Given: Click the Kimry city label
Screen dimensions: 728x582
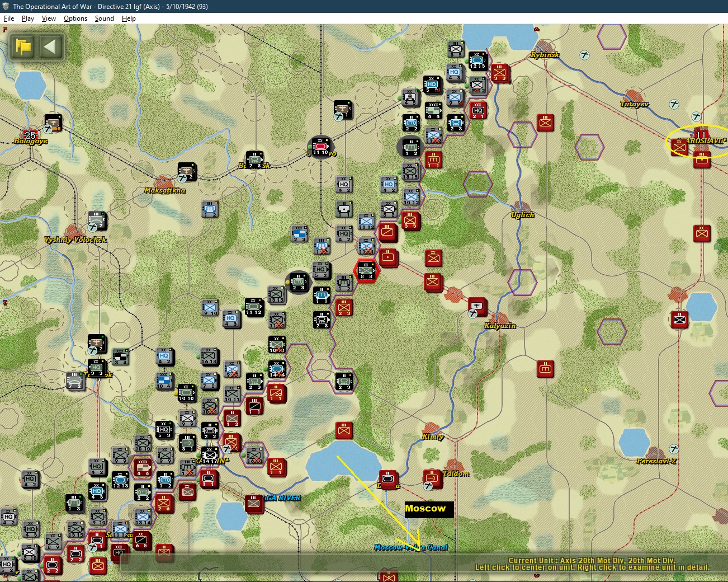Looking at the screenshot, I should pyautogui.click(x=433, y=436).
